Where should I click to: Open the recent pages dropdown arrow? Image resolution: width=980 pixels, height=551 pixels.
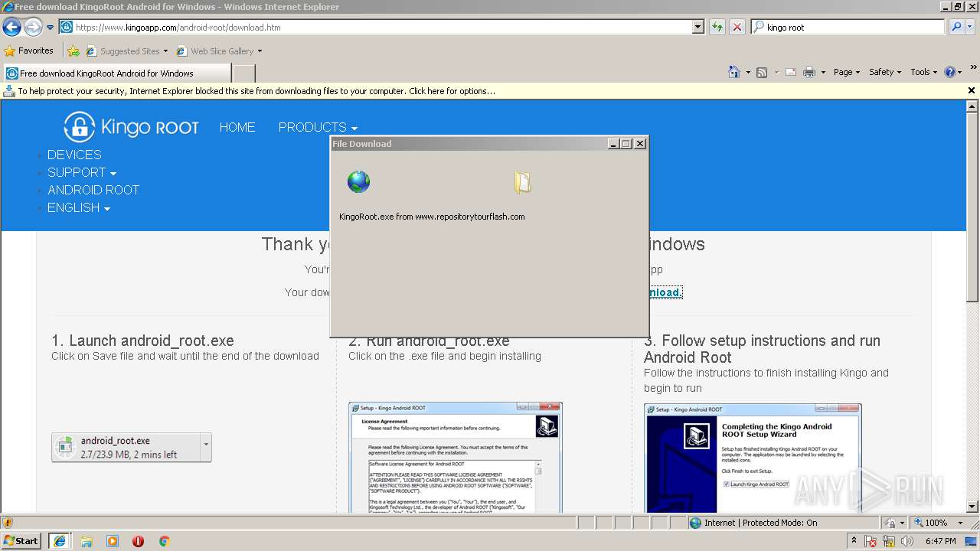click(50, 28)
